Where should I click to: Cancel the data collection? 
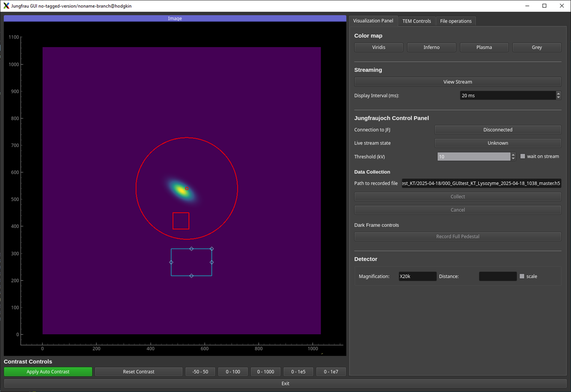pyautogui.click(x=458, y=210)
